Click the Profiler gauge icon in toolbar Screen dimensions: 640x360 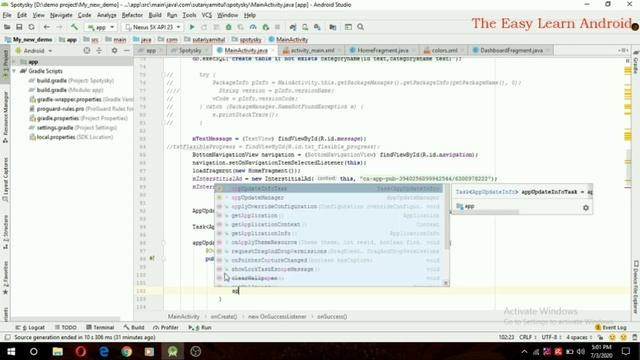tap(253, 27)
